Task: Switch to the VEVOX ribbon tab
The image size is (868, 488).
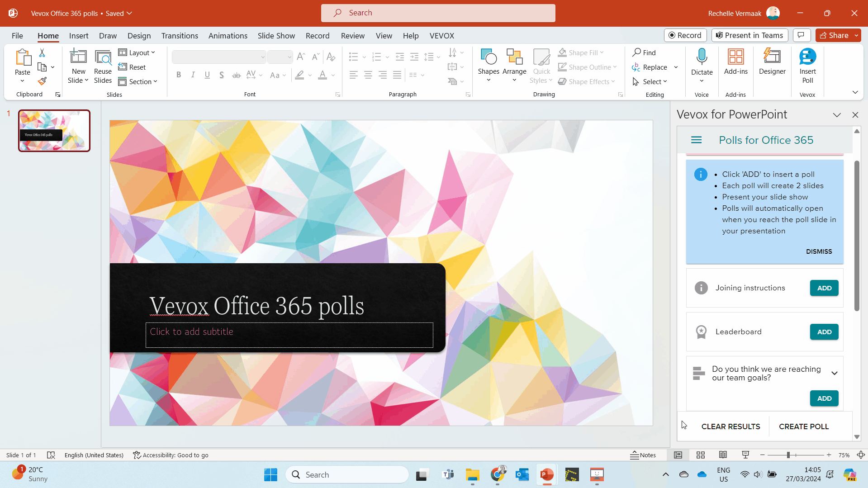Action: (x=441, y=36)
